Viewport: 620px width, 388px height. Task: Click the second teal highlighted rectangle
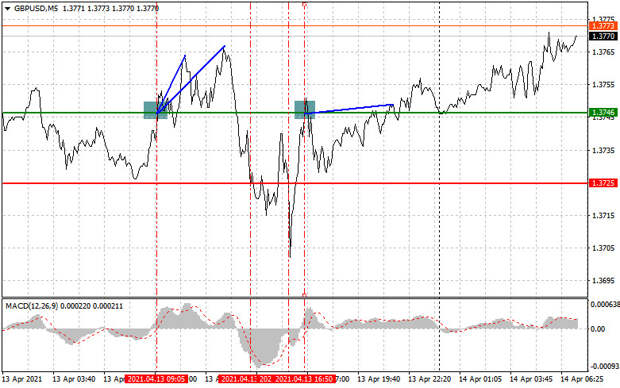305,110
